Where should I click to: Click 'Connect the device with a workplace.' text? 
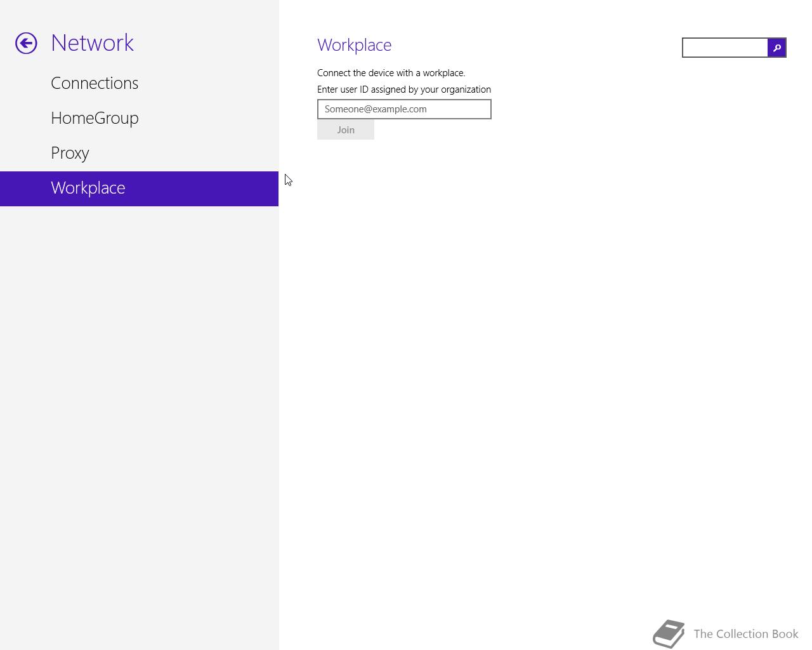coord(391,73)
